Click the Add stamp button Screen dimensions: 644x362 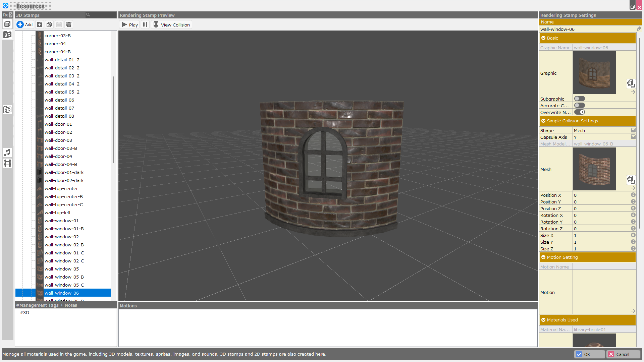pos(25,24)
